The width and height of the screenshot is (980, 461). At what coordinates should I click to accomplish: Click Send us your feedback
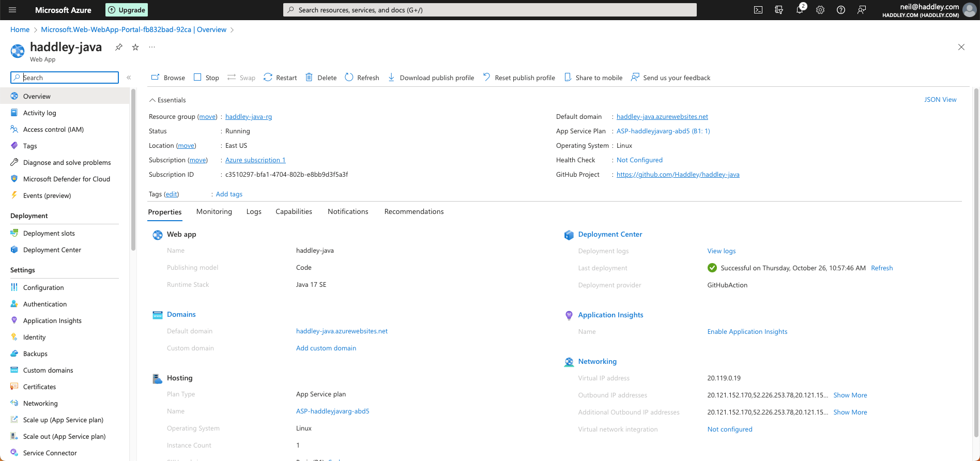670,78
